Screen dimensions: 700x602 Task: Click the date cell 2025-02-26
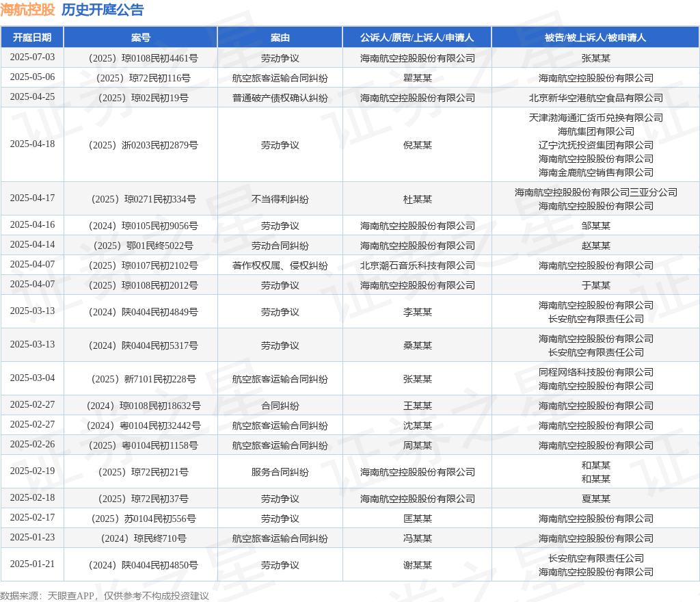pos(32,444)
